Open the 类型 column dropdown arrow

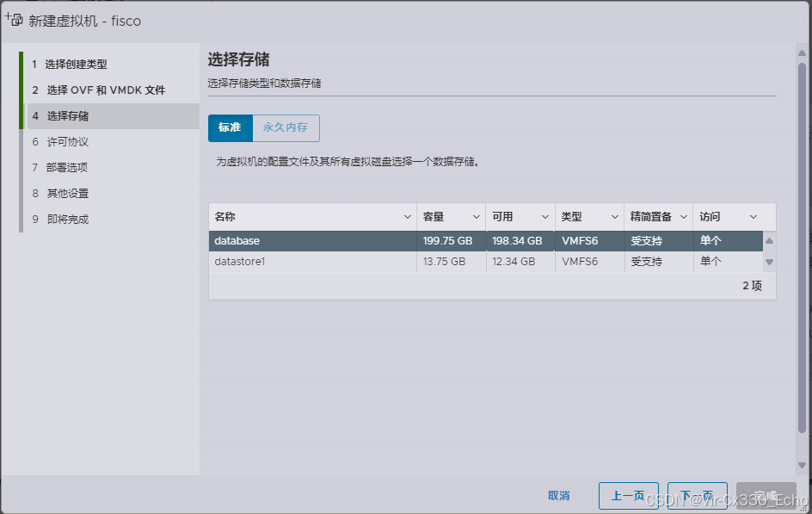click(615, 217)
